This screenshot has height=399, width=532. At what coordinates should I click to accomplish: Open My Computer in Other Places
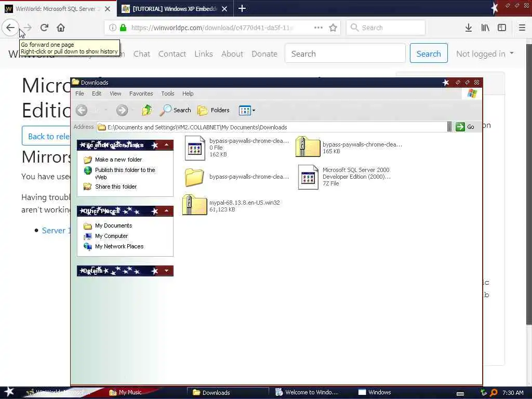pyautogui.click(x=111, y=236)
